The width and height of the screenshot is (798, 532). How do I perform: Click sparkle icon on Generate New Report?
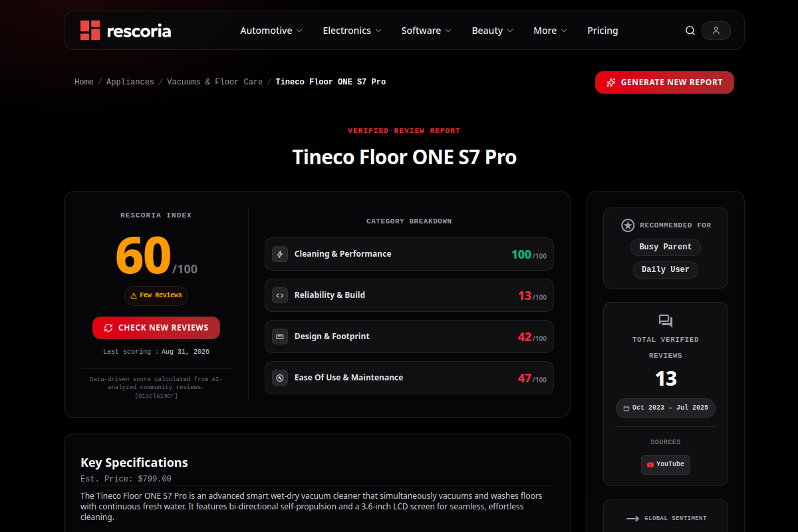611,82
